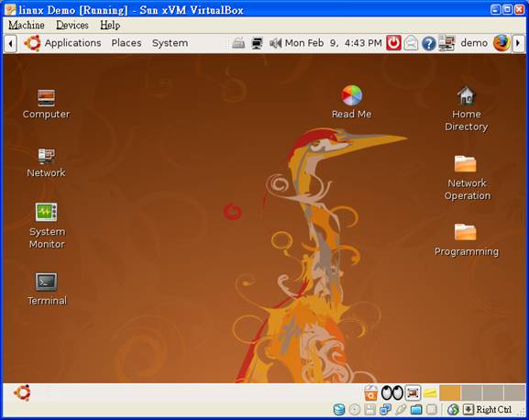529x420 pixels.
Task: Open the Devices menu
Action: tap(72, 25)
